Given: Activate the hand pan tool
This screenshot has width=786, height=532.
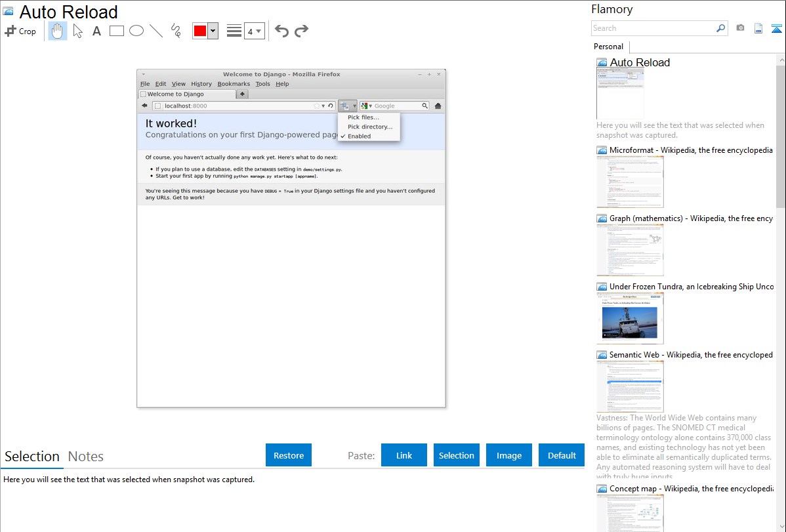Looking at the screenshot, I should click(x=58, y=31).
